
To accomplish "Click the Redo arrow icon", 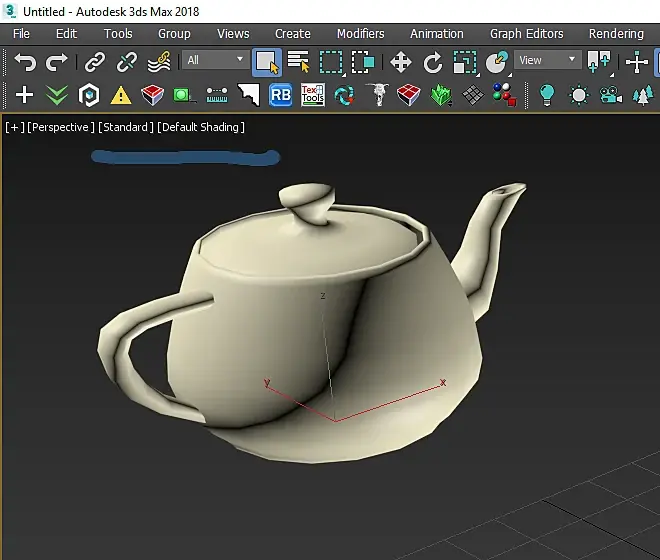I will click(57, 62).
